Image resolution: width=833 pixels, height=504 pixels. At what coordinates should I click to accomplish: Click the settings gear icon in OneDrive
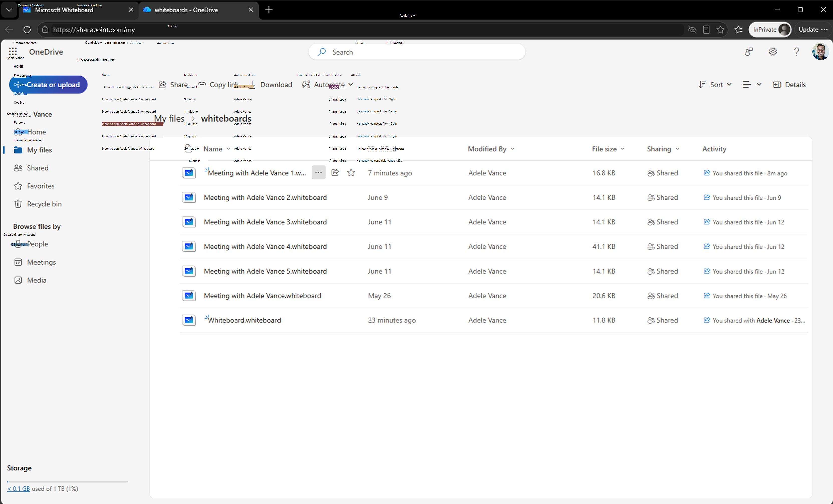(x=772, y=52)
